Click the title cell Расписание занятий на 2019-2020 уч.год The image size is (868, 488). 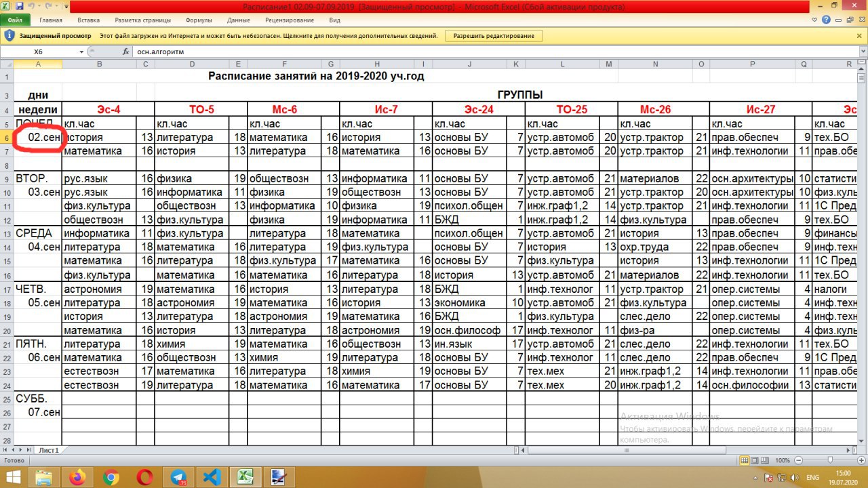coord(316,77)
